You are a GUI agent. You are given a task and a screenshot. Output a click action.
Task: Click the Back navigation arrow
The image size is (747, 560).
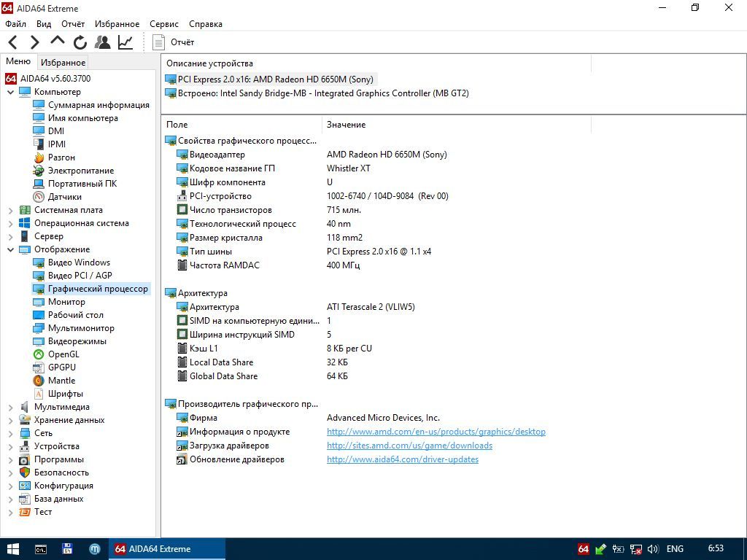point(13,42)
